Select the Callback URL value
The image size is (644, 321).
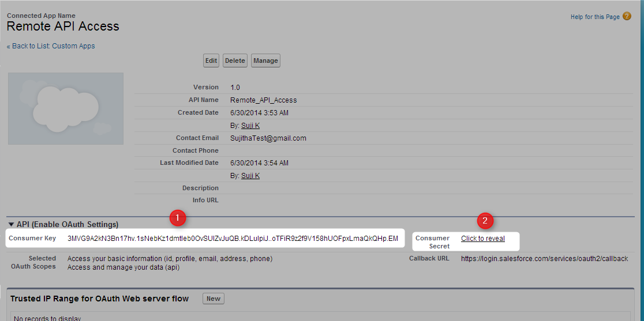545,259
